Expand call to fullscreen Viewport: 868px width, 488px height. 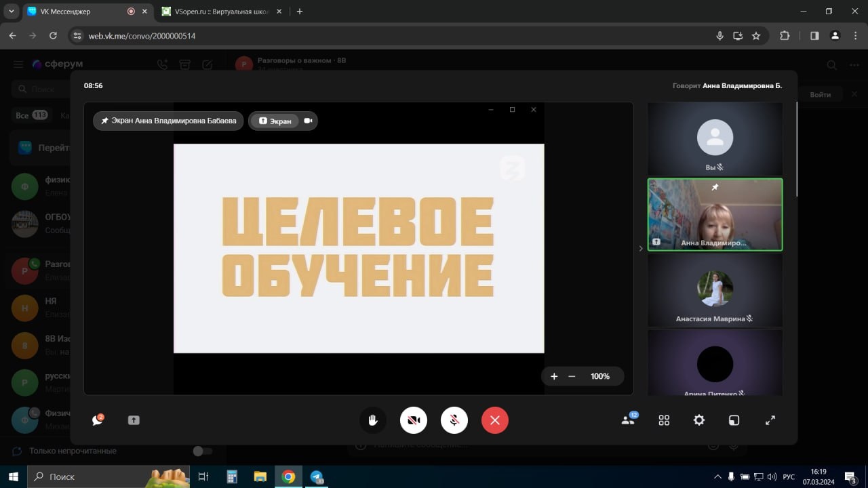[x=770, y=420]
